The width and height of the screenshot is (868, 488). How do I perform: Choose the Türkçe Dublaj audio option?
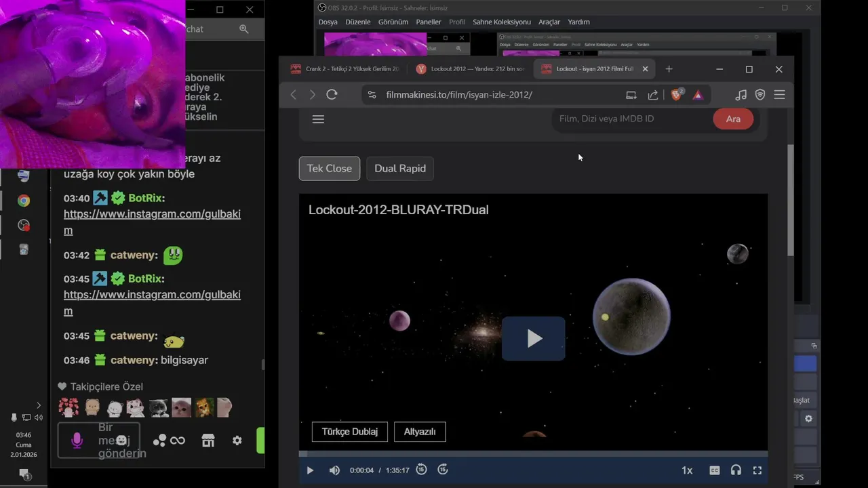[x=350, y=432]
